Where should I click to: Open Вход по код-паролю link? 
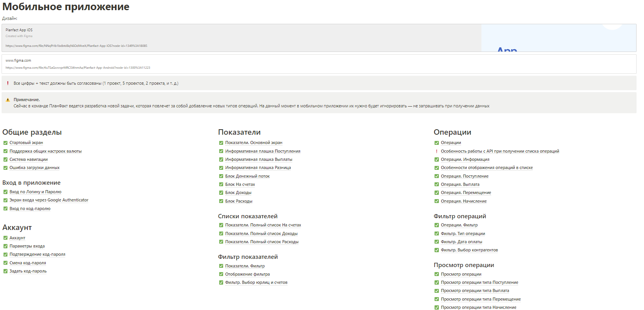[x=30, y=209]
